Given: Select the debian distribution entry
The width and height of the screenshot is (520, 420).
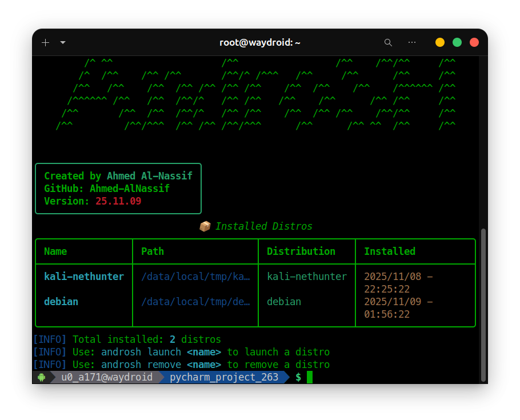Looking at the screenshot, I should coord(284,302).
